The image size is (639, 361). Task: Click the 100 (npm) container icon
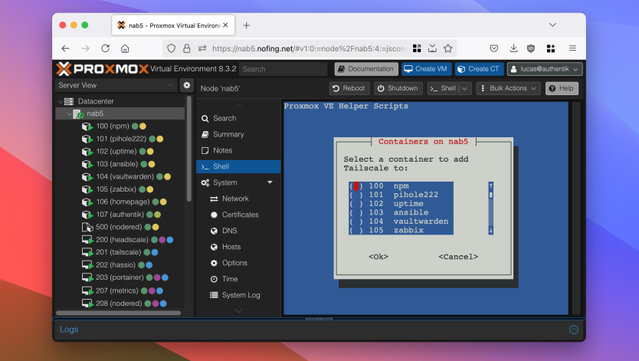point(87,126)
